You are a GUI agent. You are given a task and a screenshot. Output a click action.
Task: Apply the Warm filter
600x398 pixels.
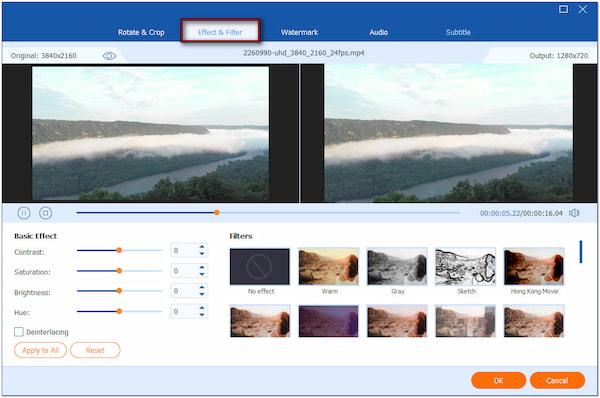click(x=328, y=267)
